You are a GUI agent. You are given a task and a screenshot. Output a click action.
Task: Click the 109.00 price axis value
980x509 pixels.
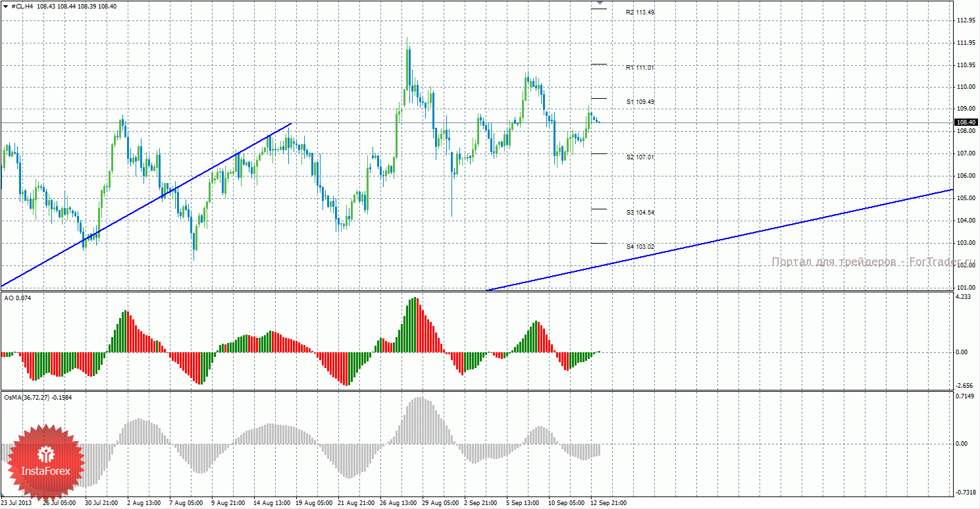pos(966,109)
